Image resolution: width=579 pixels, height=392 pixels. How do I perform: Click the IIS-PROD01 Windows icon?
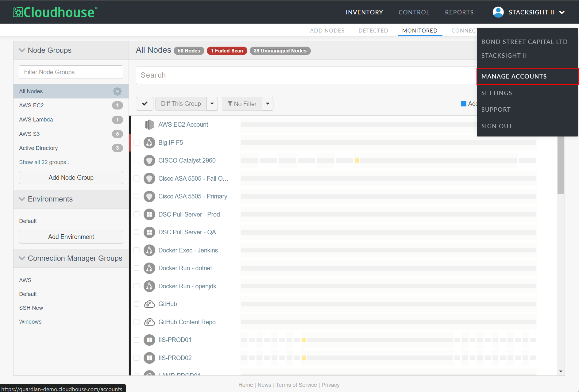tap(149, 340)
